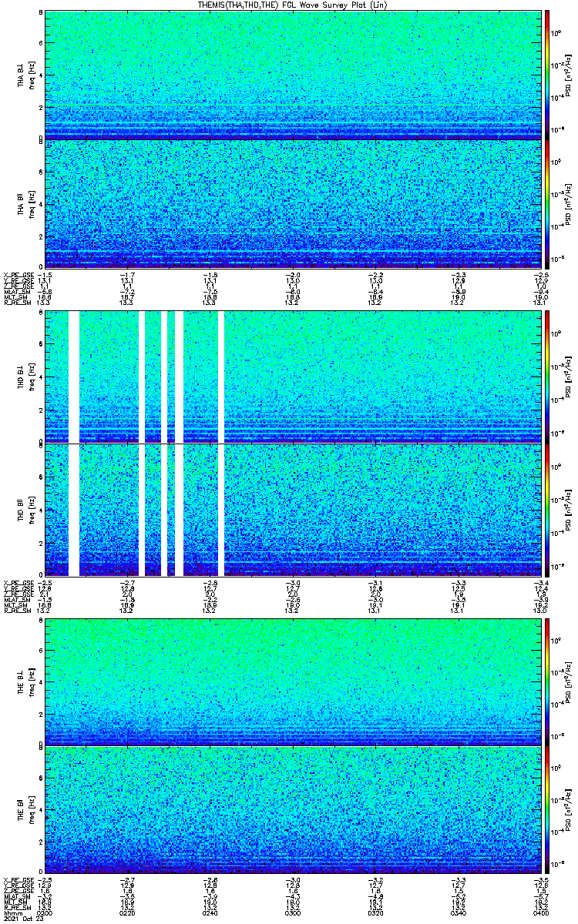578x924 pixels.
Task: Click the PSD [nT²/Hz] label of THD B-parallel color bar
Action: point(568,510)
